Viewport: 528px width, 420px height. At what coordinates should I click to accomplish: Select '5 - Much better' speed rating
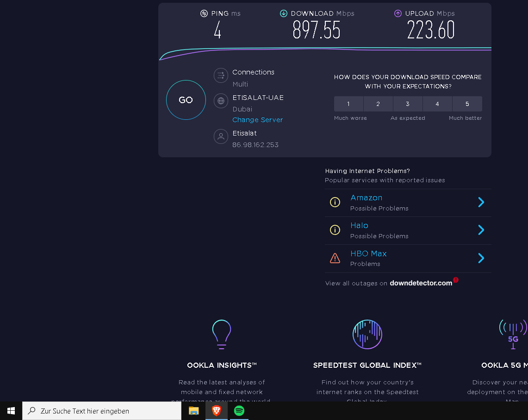point(467,104)
